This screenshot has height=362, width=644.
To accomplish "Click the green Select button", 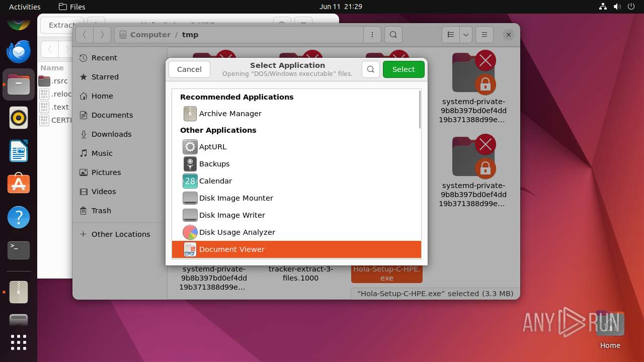I will pos(404,69).
